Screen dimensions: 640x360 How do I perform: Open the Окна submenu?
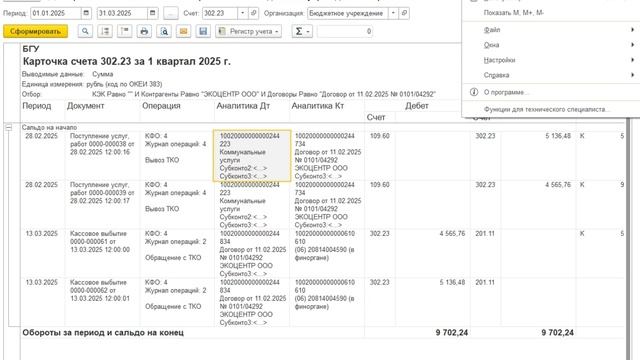[x=551, y=45]
